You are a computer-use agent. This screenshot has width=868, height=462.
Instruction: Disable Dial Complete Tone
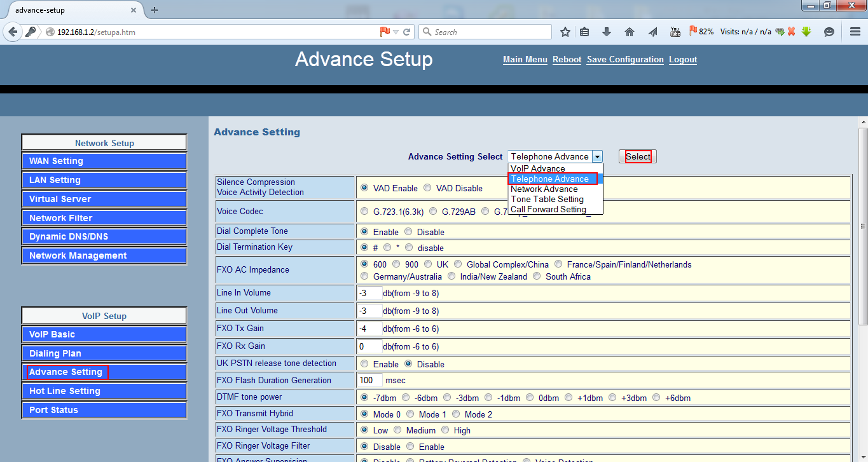(408, 231)
